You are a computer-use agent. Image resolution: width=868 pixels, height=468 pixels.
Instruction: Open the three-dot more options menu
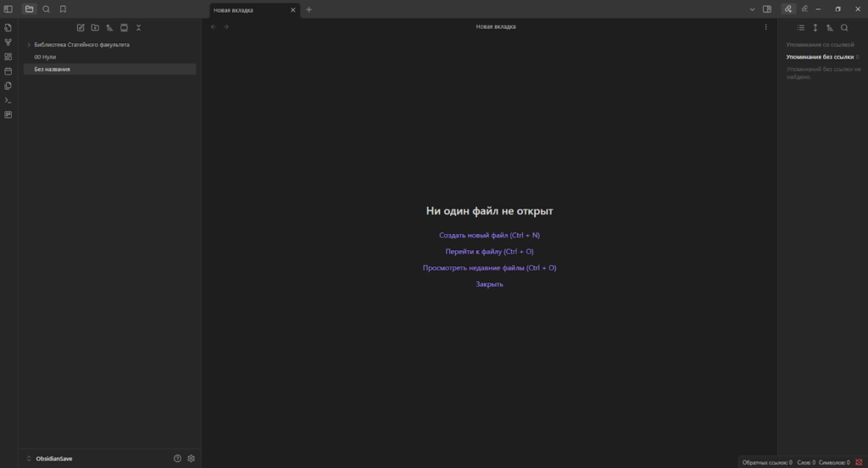765,26
